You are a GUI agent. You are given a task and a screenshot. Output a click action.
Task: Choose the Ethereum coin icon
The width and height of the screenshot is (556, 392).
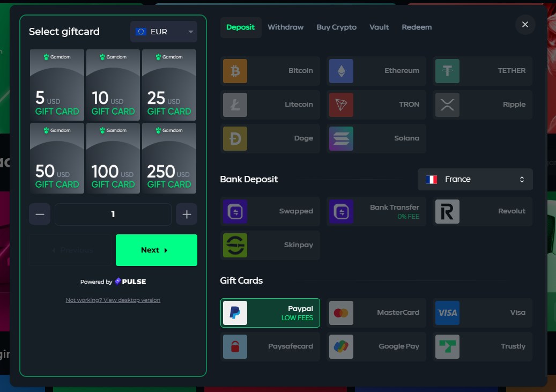click(x=341, y=71)
